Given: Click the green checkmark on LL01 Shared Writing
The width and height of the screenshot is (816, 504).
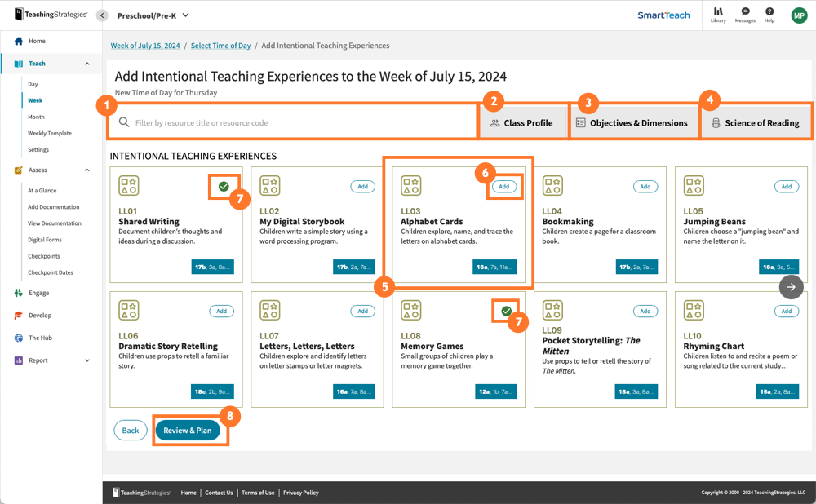Looking at the screenshot, I should [224, 185].
